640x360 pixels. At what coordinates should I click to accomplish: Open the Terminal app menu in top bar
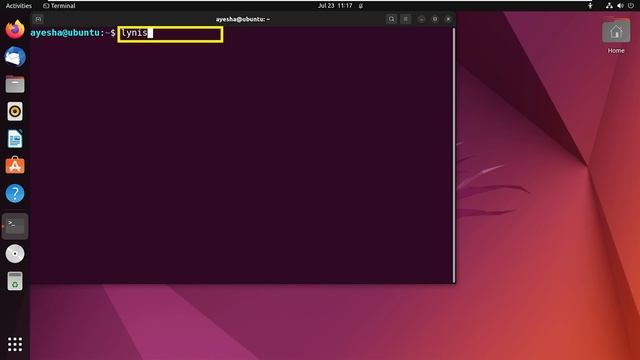59,6
